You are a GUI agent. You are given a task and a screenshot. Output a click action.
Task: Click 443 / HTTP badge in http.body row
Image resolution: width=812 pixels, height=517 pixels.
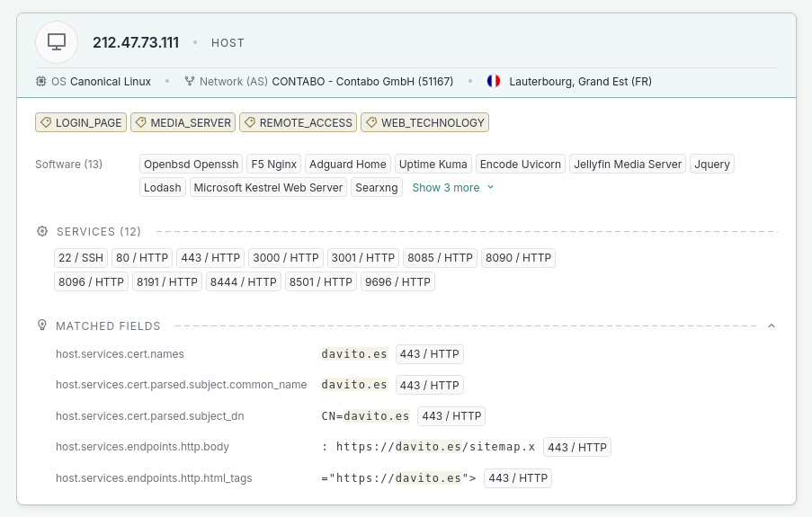tap(577, 447)
